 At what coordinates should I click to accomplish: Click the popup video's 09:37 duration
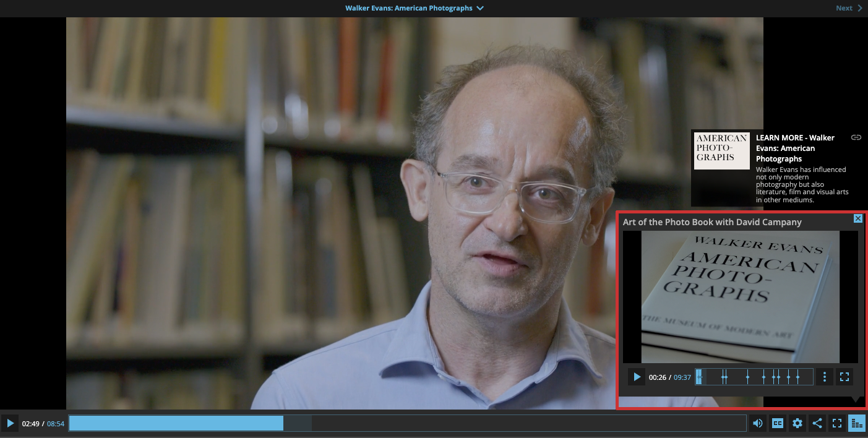(x=682, y=377)
